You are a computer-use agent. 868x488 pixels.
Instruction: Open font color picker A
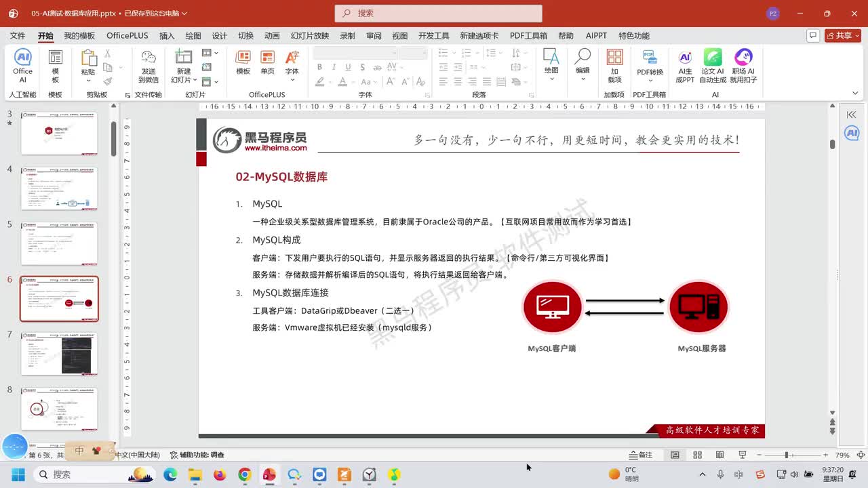point(343,81)
